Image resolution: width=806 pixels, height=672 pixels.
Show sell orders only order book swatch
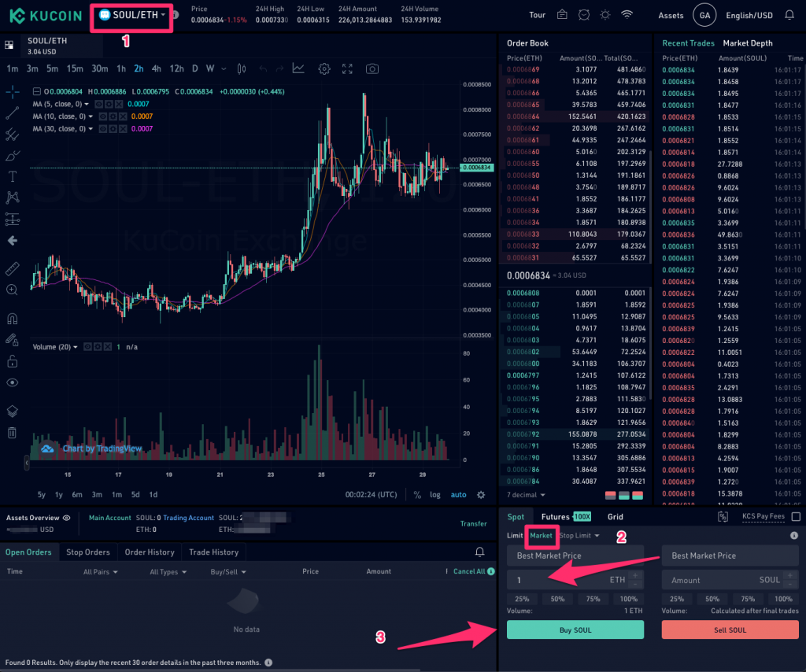tap(610, 495)
